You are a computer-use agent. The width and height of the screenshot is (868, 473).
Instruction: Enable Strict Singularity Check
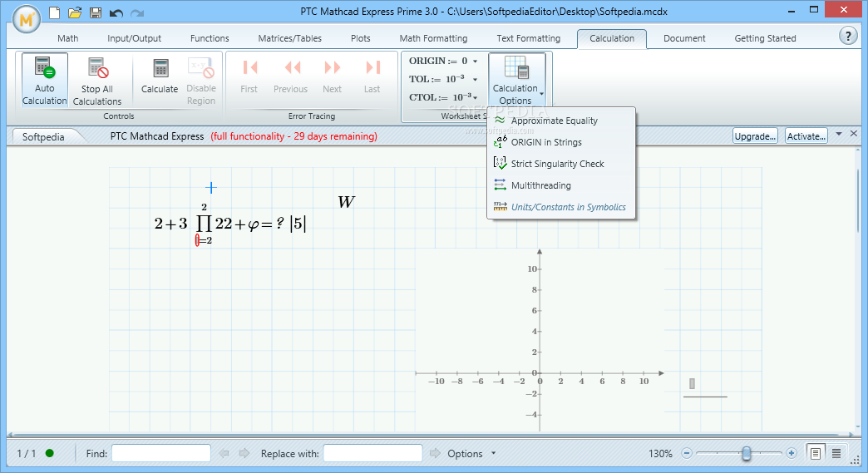coord(561,164)
